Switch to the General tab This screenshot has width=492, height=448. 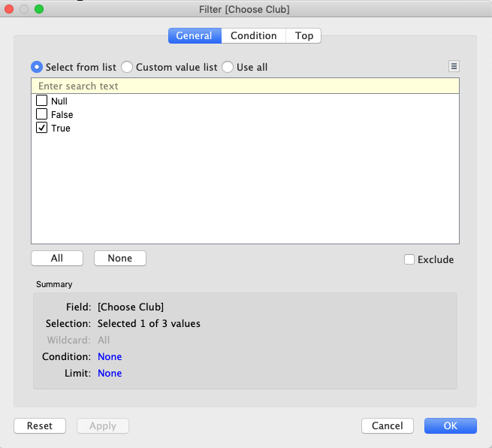[x=195, y=35]
